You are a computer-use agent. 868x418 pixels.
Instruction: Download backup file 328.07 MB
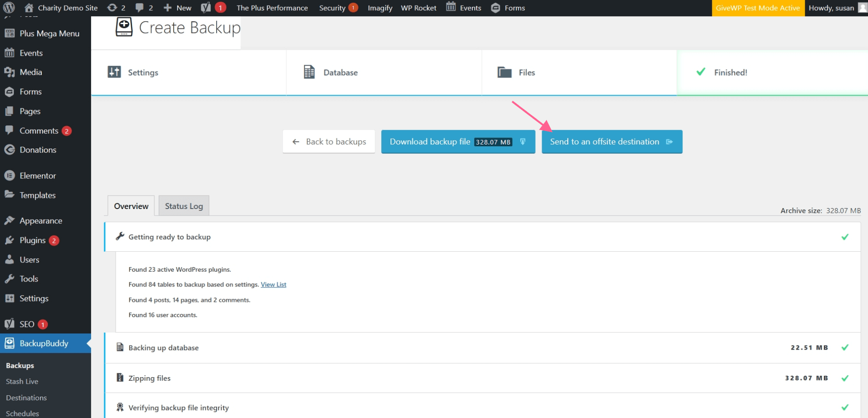[458, 142]
